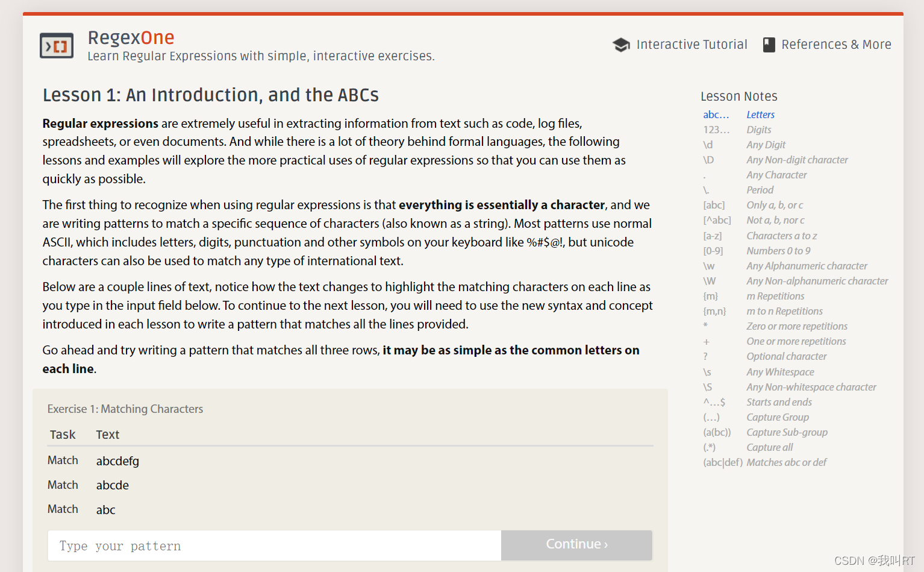Viewport: 924px width, 572px height.
Task: Open the Any Whitespace lesson note
Action: coord(780,372)
